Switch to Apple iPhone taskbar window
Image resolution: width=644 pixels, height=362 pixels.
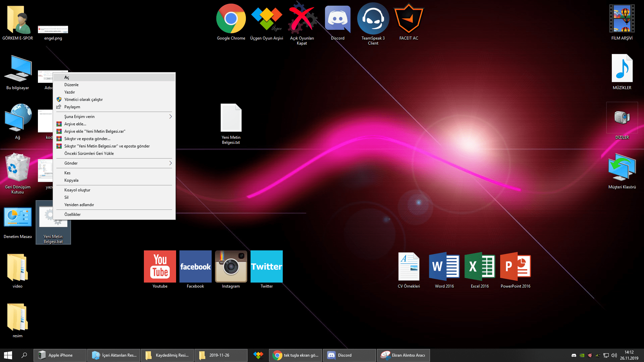tap(60, 355)
